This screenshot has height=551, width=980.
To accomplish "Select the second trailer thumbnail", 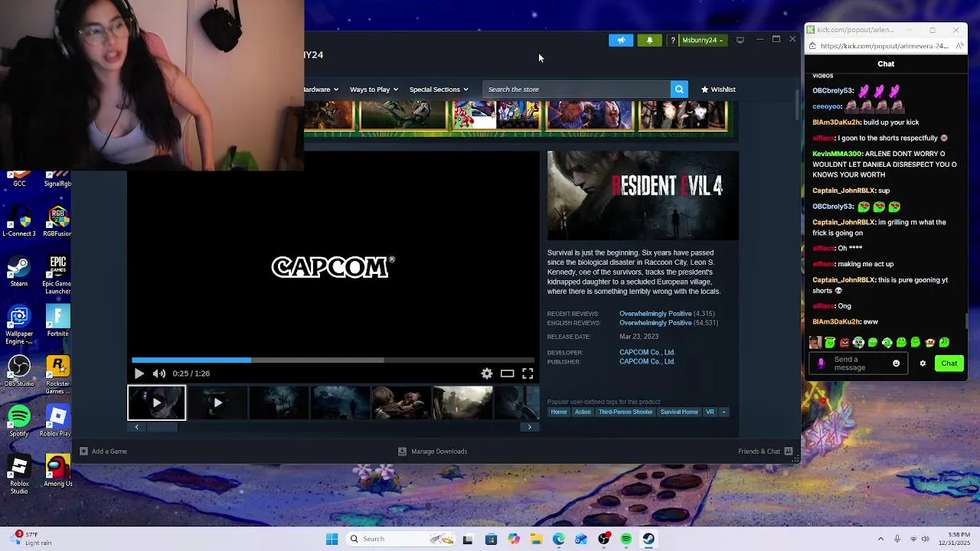I will tap(217, 403).
